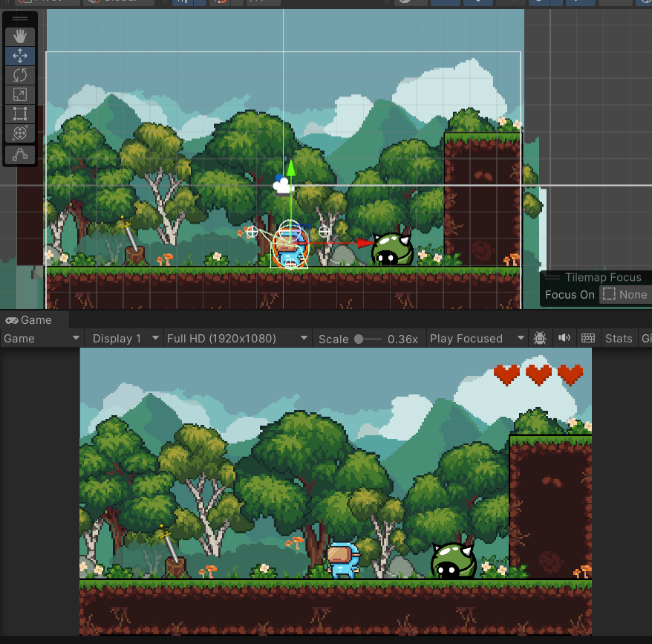The image size is (652, 644).
Task: Click the green Y-axis arrow of move gizmo
Action: tap(291, 168)
